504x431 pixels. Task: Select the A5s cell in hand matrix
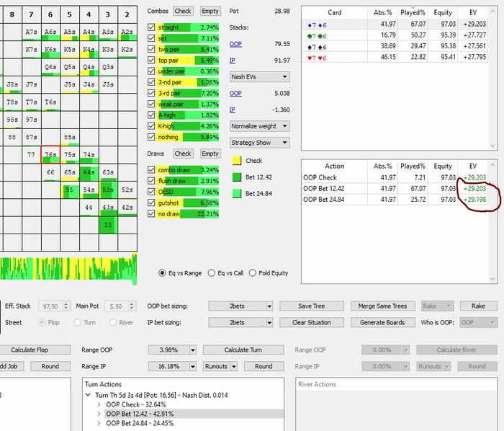70,32
